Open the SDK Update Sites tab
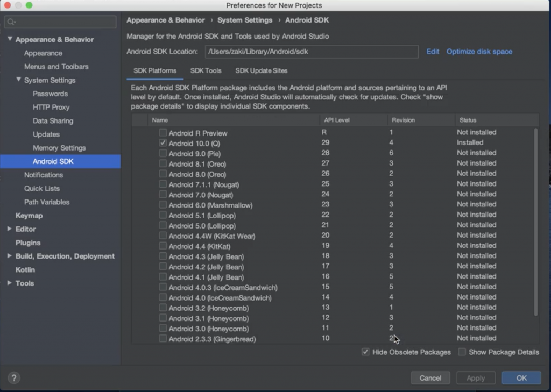This screenshot has height=392, width=551. [x=262, y=70]
